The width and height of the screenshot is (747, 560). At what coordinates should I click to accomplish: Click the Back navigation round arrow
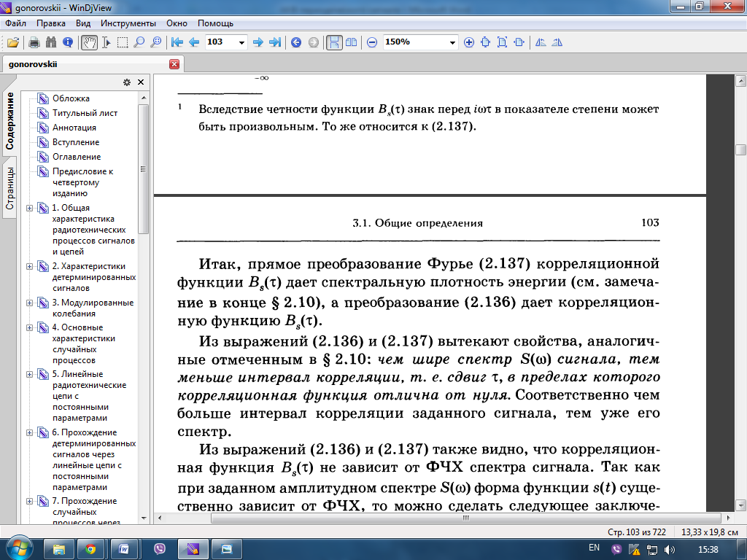(x=296, y=42)
